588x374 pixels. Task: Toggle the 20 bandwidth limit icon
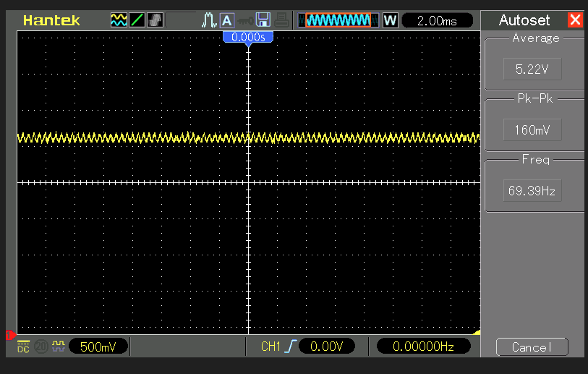click(41, 347)
